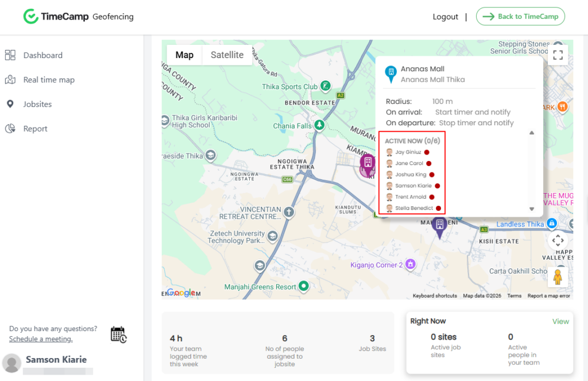Click the Google logo on map
588x381 pixels.
tap(181, 293)
